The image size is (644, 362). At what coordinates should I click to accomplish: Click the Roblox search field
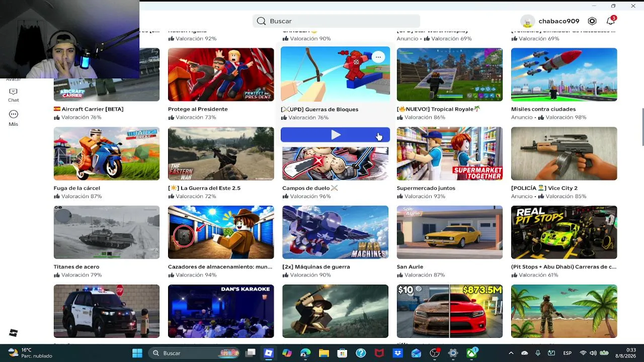point(336,21)
